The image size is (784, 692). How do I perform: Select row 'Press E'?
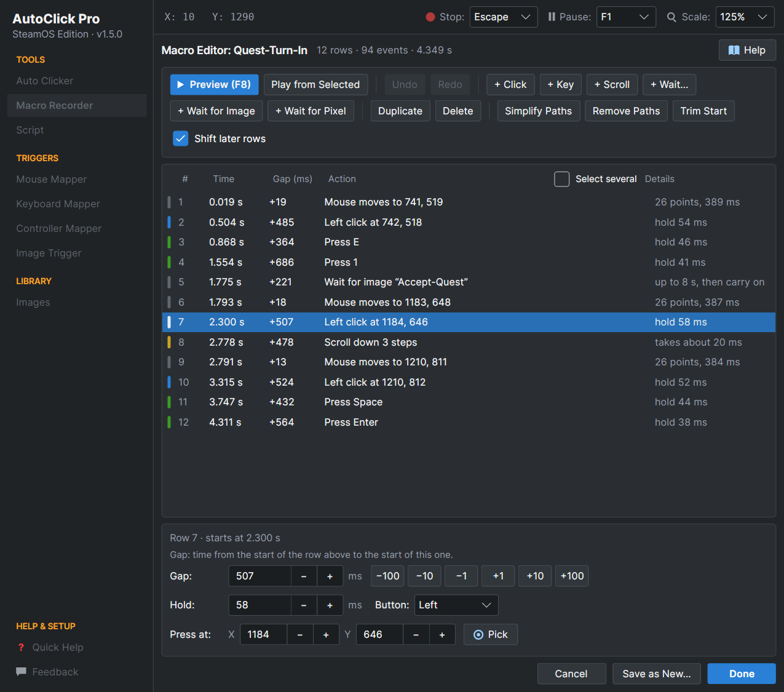tap(469, 242)
